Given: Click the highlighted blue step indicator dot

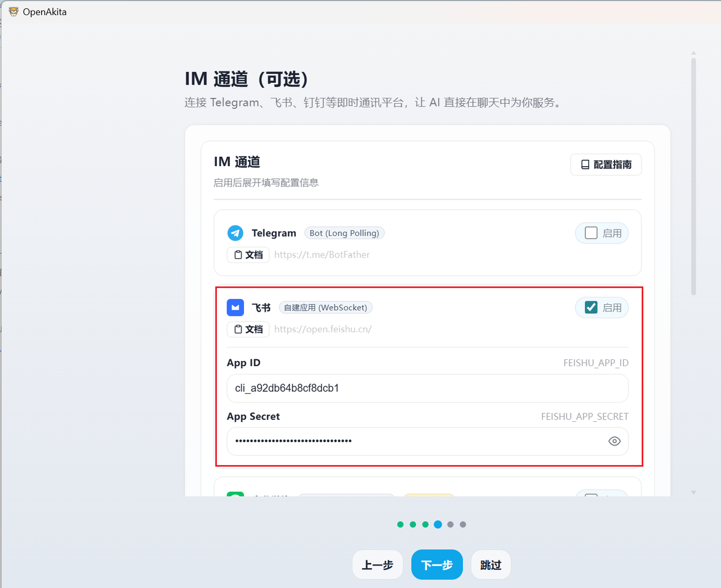Looking at the screenshot, I should click(x=438, y=524).
